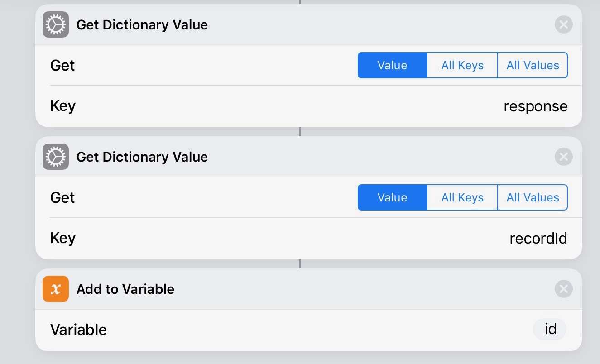Choose All Values in the recordId-key action
The height and width of the screenshot is (364, 600).
[x=533, y=197]
